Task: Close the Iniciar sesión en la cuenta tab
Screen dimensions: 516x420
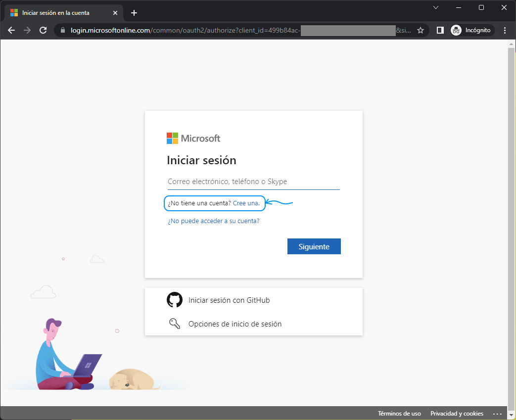Action: [x=115, y=13]
